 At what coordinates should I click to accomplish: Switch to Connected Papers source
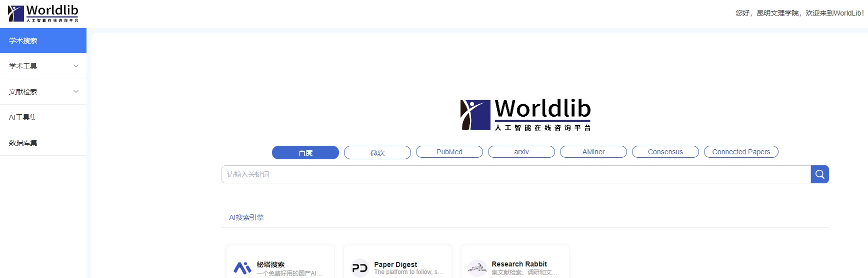[x=741, y=152]
